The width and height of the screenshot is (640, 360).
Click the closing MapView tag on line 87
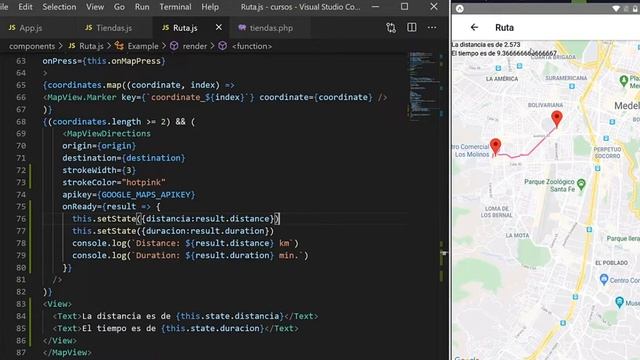point(67,352)
